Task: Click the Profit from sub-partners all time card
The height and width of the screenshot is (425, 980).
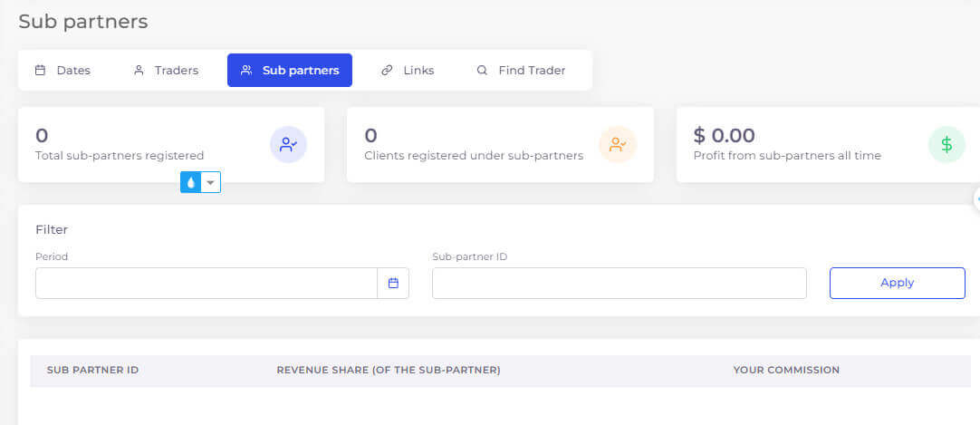Action: [828, 144]
